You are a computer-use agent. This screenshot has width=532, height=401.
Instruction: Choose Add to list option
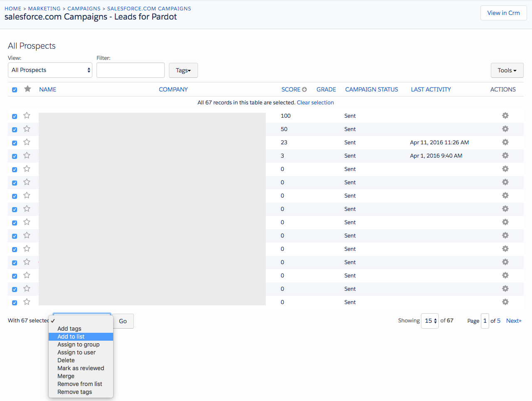coord(81,337)
